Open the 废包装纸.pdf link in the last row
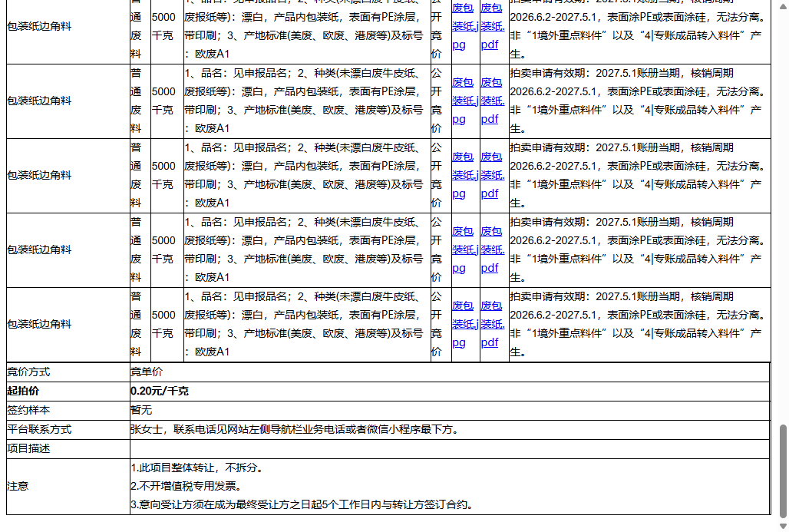Image resolution: width=789 pixels, height=532 pixels. click(493, 324)
